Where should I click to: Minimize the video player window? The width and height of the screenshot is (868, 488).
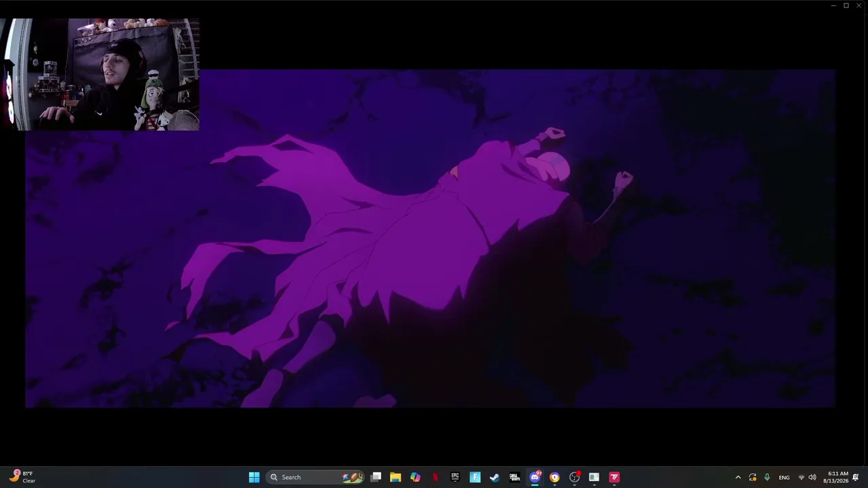(833, 5)
